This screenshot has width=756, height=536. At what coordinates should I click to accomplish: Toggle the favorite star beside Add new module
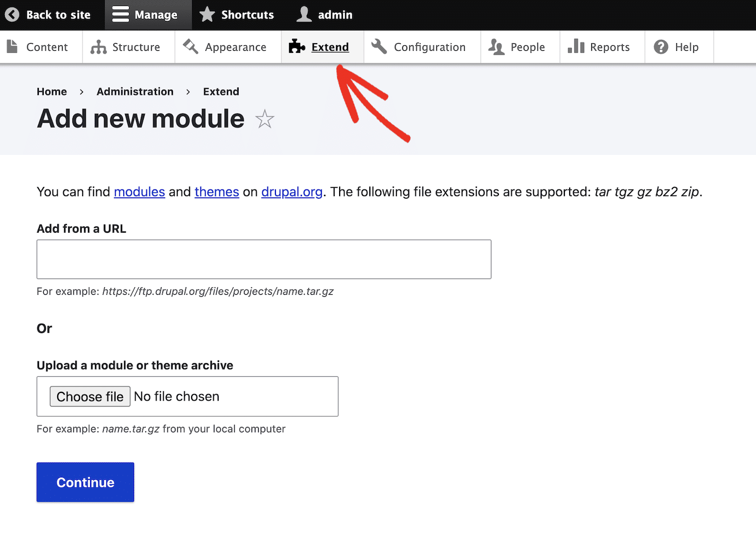[x=265, y=119]
